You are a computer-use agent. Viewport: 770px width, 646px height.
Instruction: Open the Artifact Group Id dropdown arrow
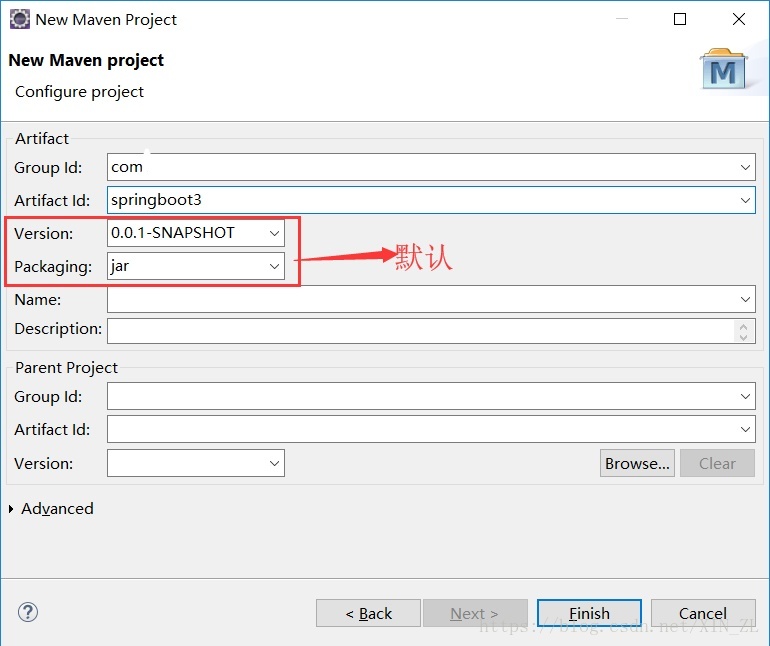[x=745, y=167]
